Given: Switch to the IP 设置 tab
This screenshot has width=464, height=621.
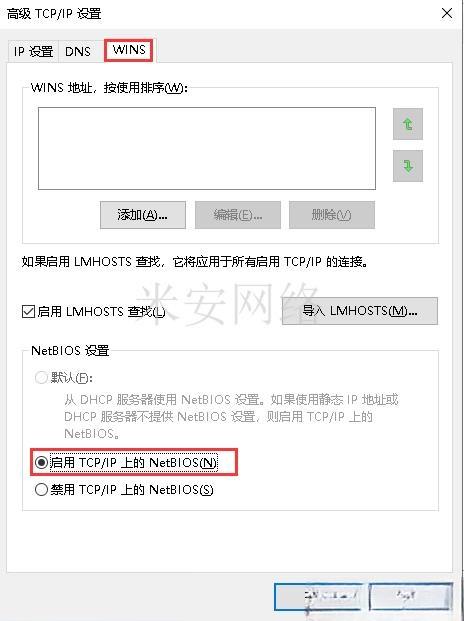Looking at the screenshot, I should tap(33, 51).
